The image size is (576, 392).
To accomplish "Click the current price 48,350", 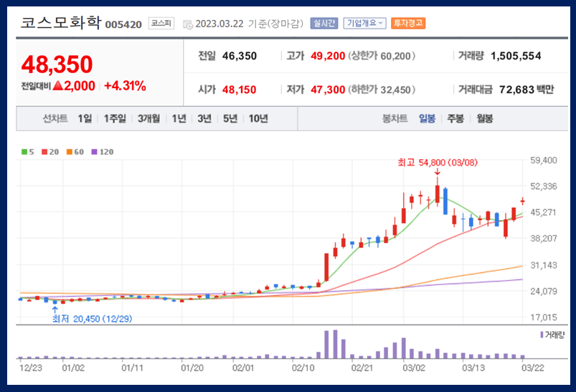I will pos(57,64).
